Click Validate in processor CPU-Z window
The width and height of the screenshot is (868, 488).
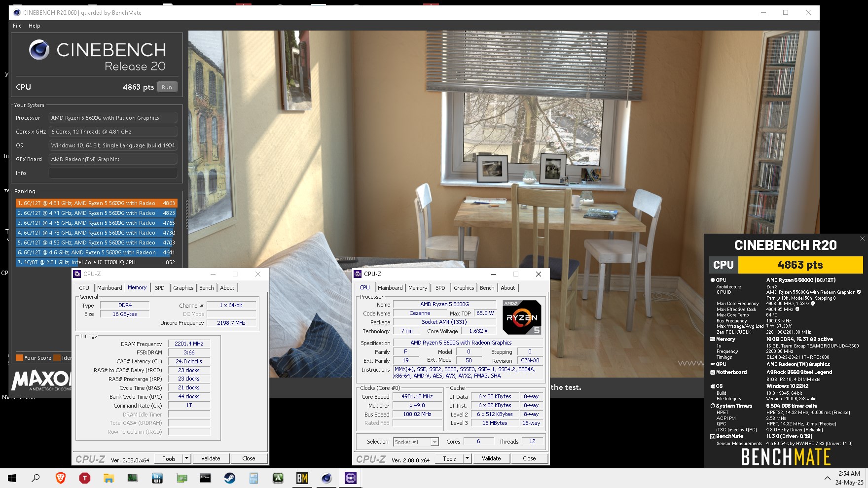click(x=491, y=458)
